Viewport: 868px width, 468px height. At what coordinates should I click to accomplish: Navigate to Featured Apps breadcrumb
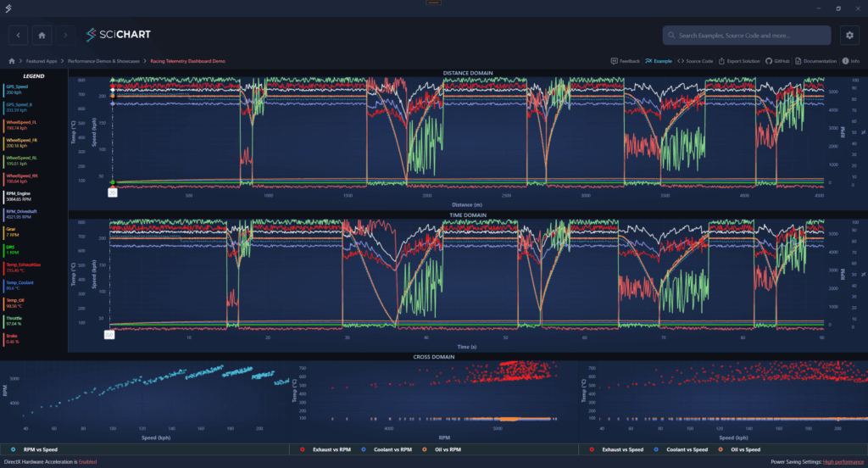click(x=42, y=61)
